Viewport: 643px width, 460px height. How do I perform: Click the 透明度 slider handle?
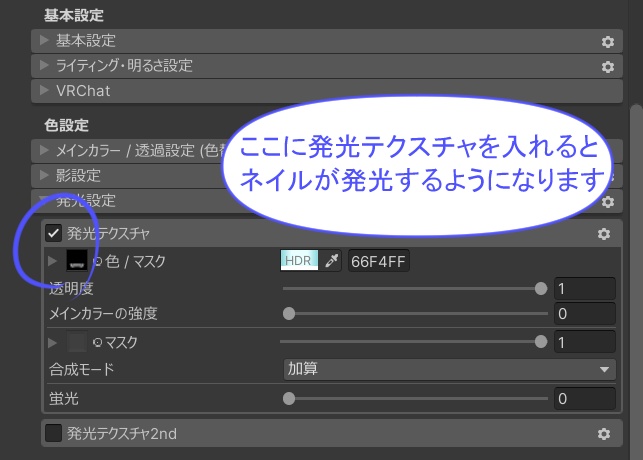[x=541, y=289]
